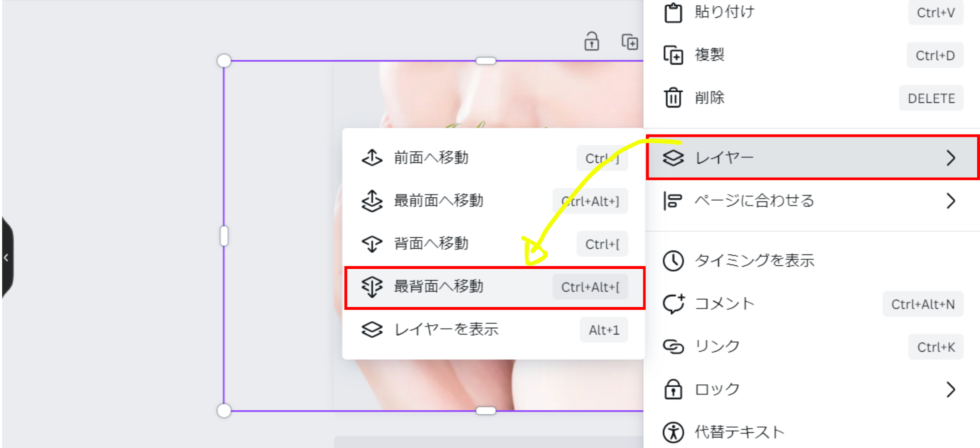980x448 pixels.
Task: Choose 最前面へ移動 bring to front
Action: tap(438, 201)
